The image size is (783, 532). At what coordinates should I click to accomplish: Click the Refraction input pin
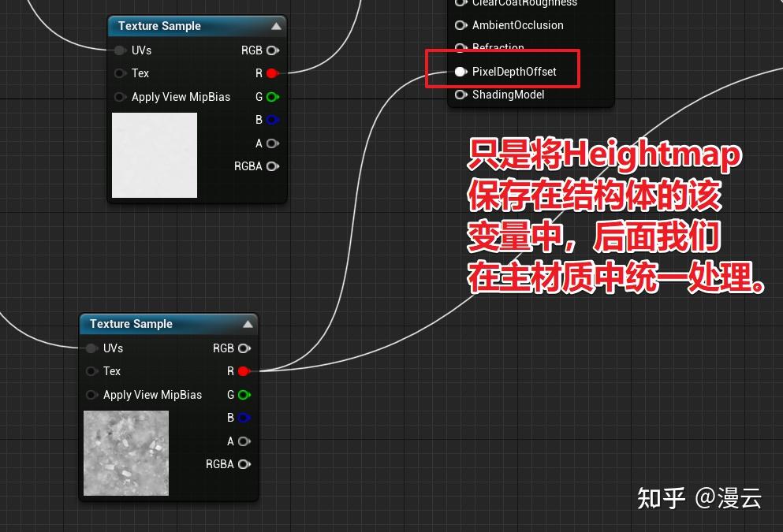pyautogui.click(x=460, y=47)
